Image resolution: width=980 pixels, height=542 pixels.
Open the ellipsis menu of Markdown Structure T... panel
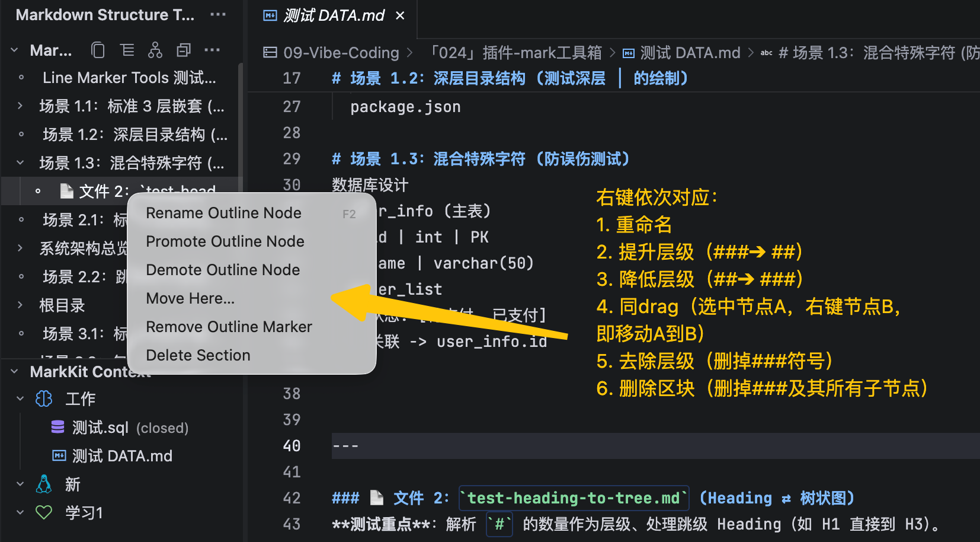coord(218,14)
